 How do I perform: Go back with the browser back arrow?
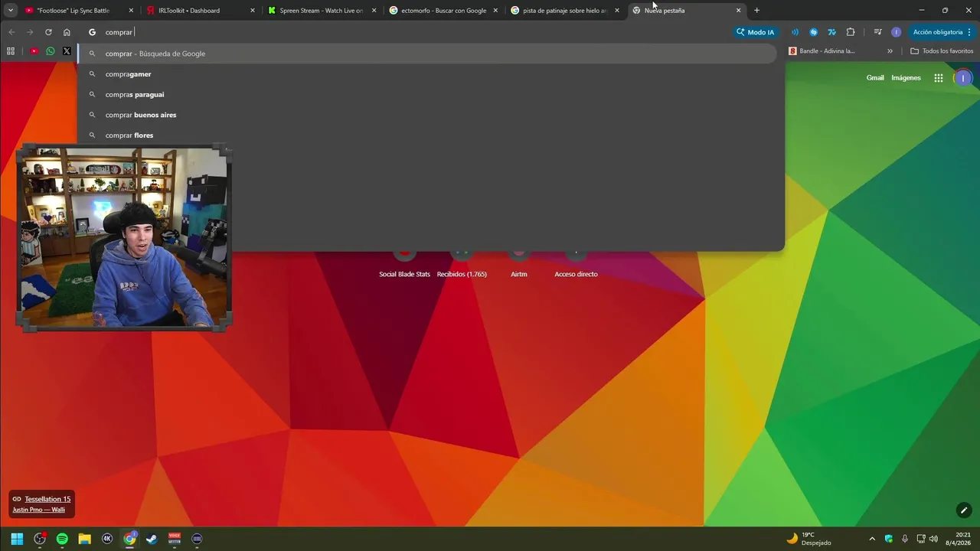pos(11,32)
